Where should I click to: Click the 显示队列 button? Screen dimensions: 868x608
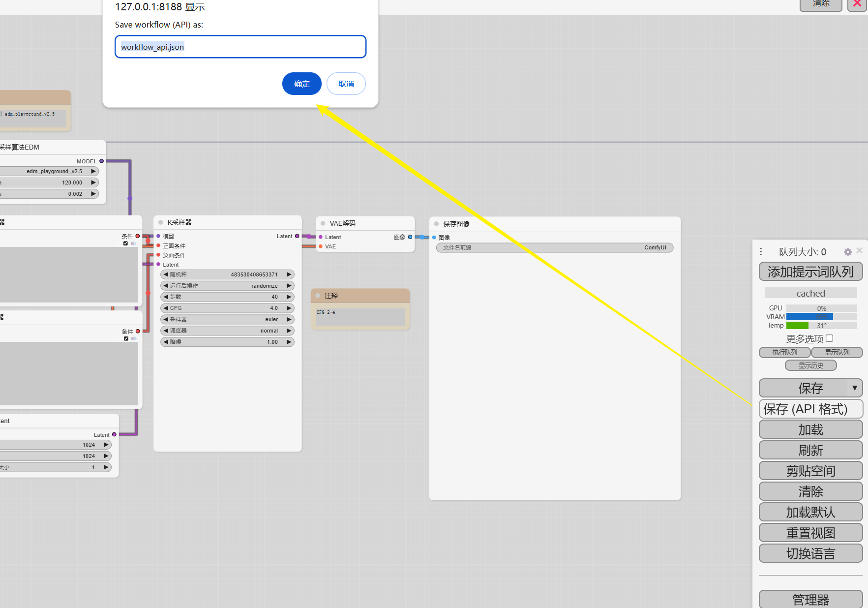837,352
